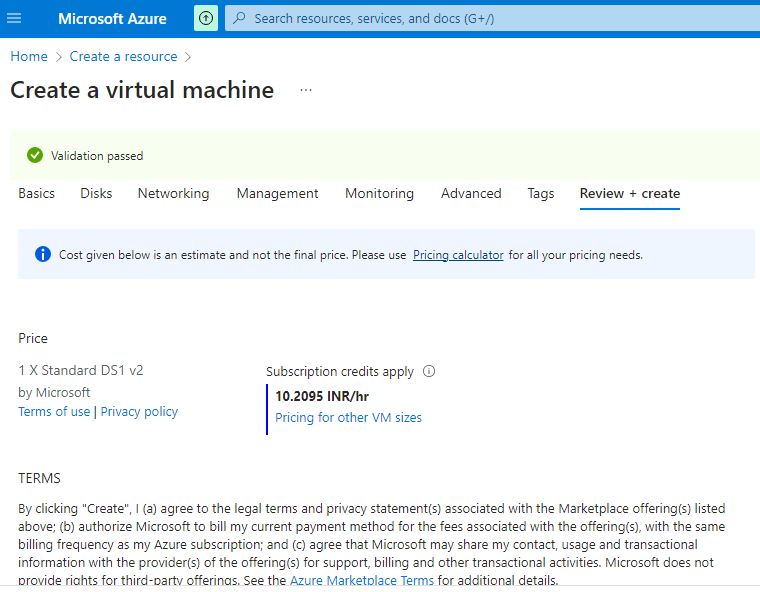Viewport: 760px width, 592px height.
Task: Open the hamburger portal menu
Action: pyautogui.click(x=14, y=18)
